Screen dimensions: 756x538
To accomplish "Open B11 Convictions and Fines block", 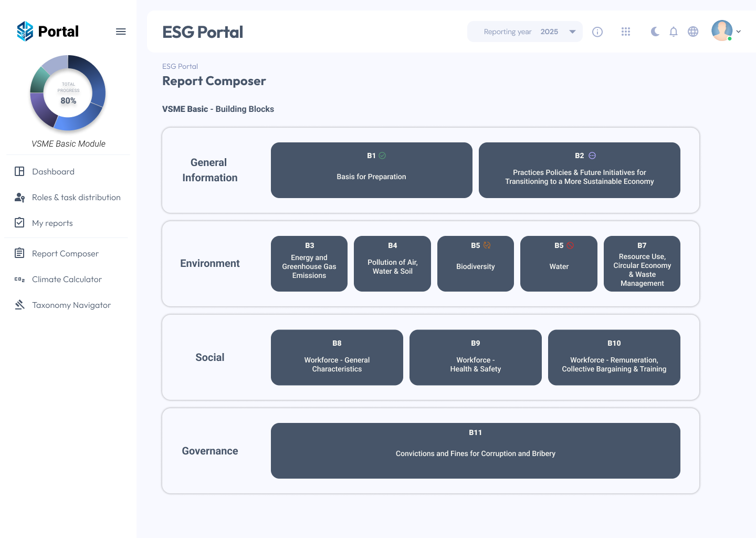I will 475,451.
